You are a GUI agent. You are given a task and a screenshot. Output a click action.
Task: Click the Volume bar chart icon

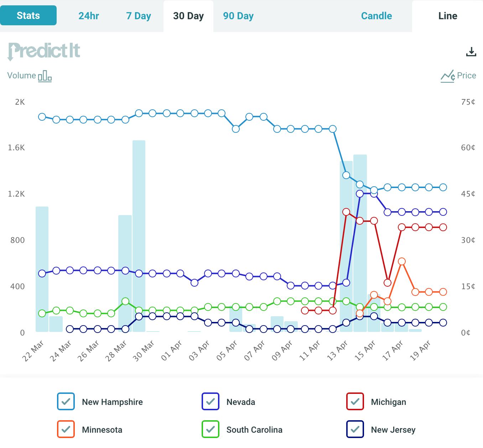(x=45, y=76)
